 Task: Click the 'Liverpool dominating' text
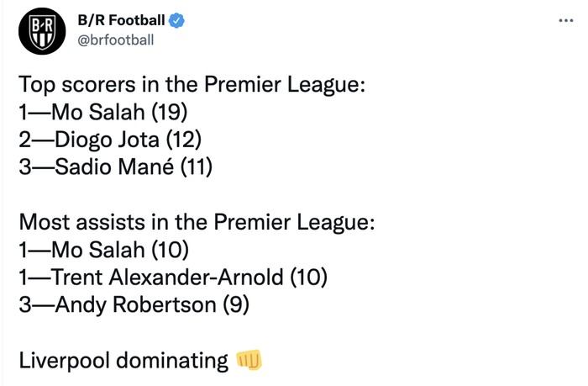click(123, 361)
